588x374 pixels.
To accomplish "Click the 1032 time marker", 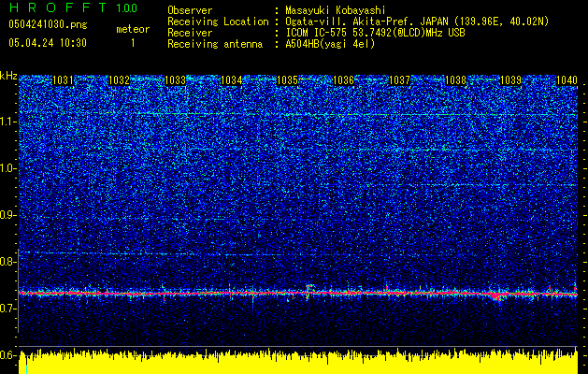I will 119,80.
